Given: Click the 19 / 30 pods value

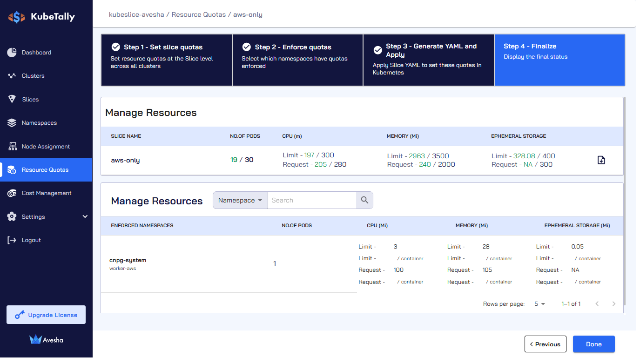Looking at the screenshot, I should tap(242, 160).
